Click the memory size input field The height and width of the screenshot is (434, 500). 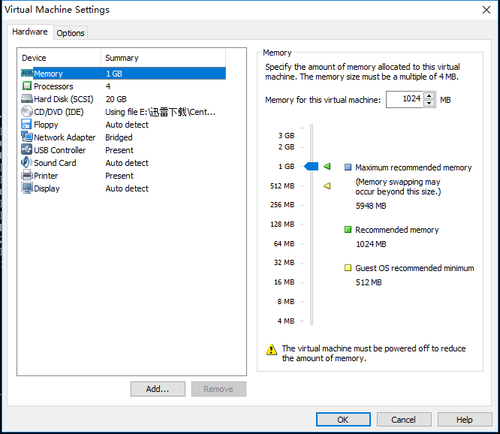405,99
